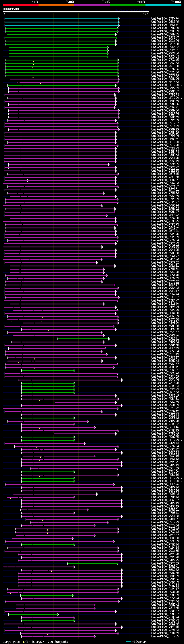Image resolution: width=184 pixels, height=644 pixels.
Task: Click the UniRef100_C6SYW1 hit label
Action: click(165, 25)
